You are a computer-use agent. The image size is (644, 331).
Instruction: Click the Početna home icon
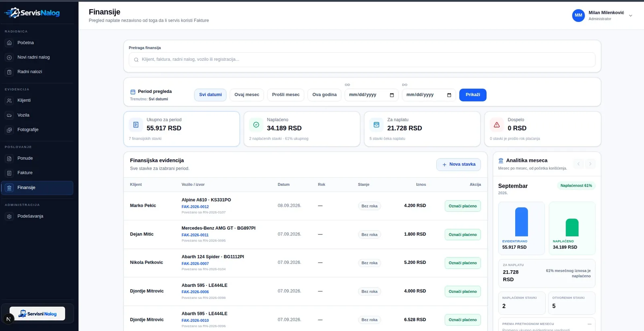(x=9, y=43)
